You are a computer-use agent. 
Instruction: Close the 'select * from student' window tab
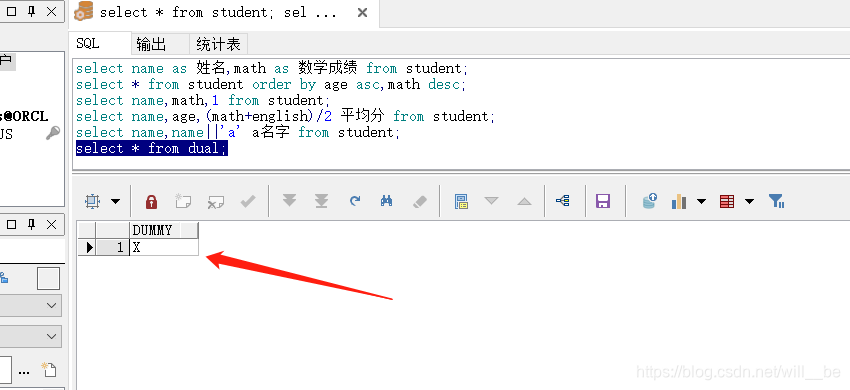[x=363, y=12]
